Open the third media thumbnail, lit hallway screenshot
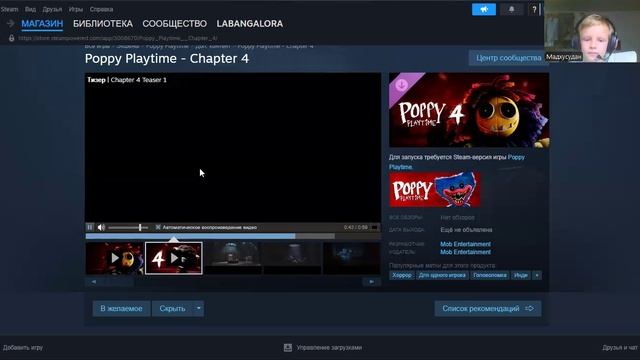 pos(233,258)
